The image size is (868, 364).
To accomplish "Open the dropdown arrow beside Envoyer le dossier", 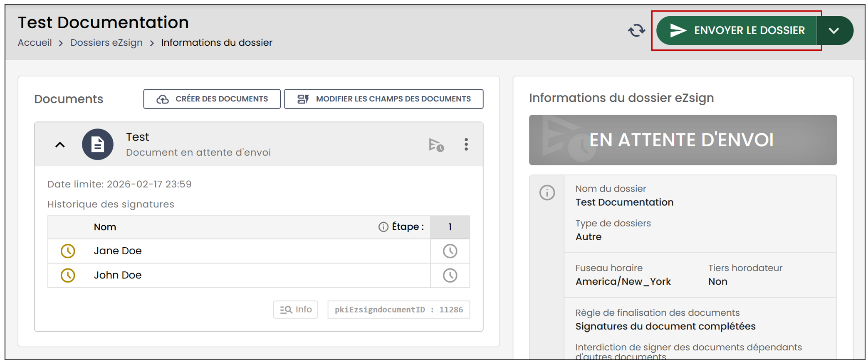I will [x=835, y=30].
